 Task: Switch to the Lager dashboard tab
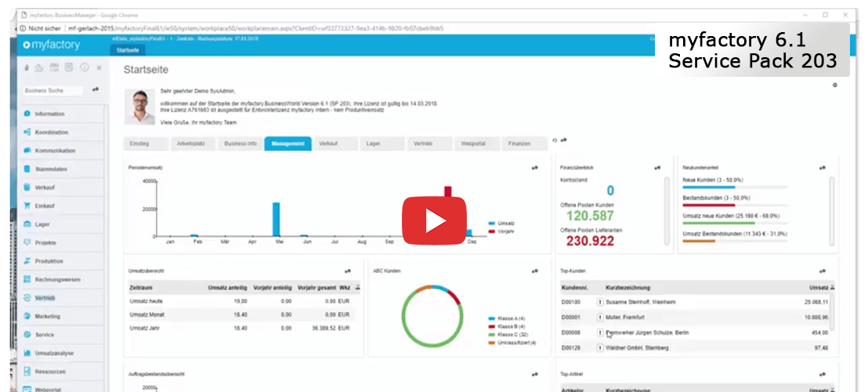pyautogui.click(x=382, y=143)
